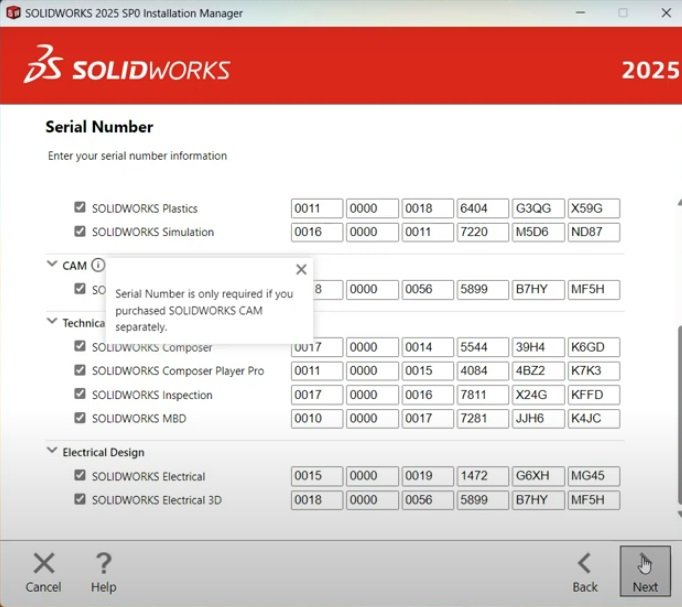
Task: Click the scrollbar up arrow
Action: click(x=679, y=202)
